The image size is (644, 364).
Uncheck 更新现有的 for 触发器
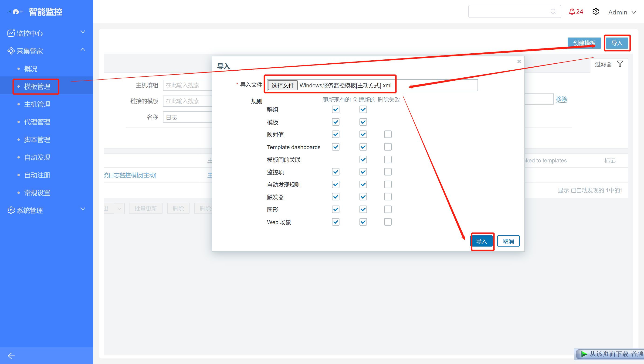[x=336, y=197]
